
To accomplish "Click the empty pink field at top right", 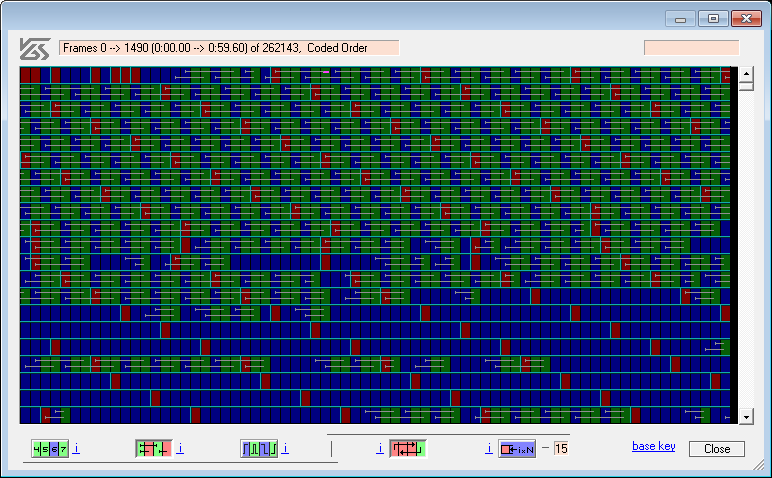I will click(691, 48).
